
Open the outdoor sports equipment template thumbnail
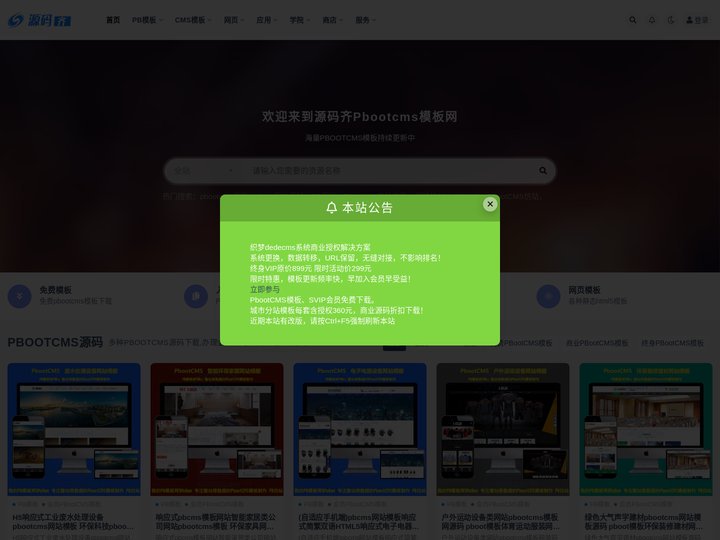[503, 429]
